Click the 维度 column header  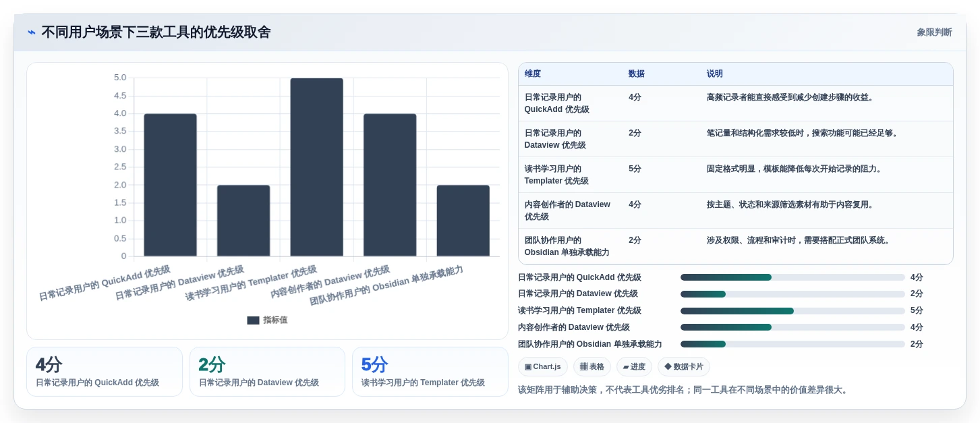pos(533,74)
